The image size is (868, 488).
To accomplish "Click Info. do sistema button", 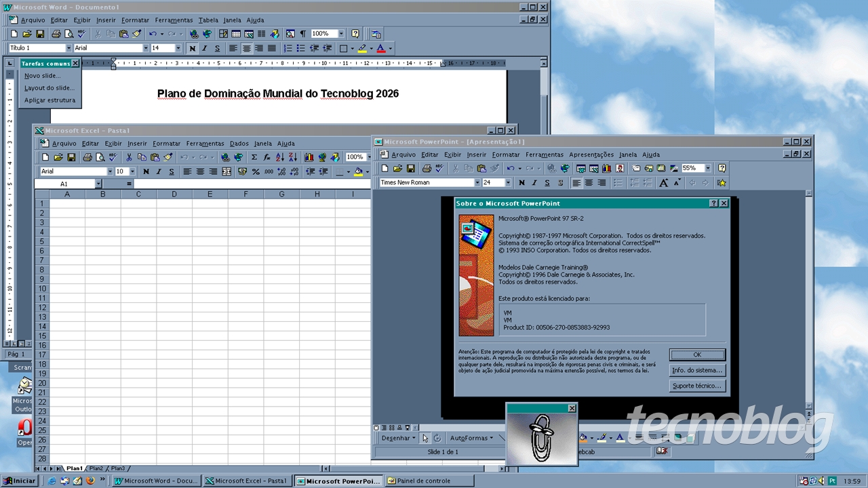I will (x=697, y=370).
